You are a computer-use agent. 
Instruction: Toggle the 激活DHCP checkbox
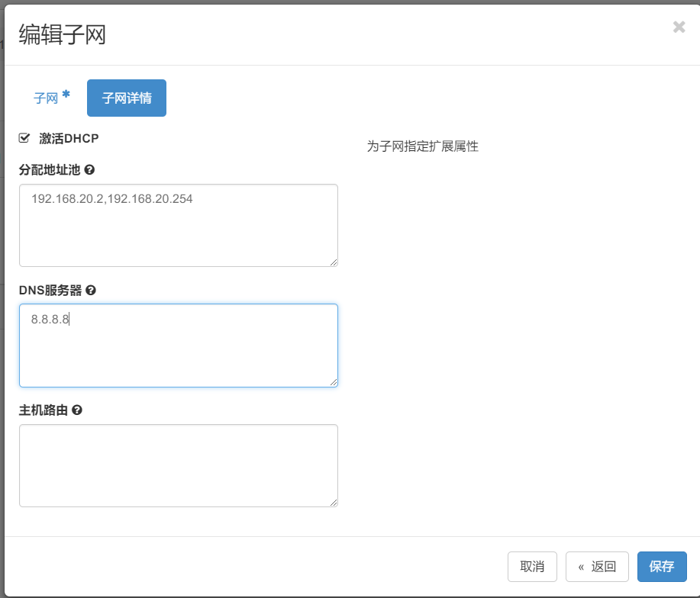coord(24,138)
